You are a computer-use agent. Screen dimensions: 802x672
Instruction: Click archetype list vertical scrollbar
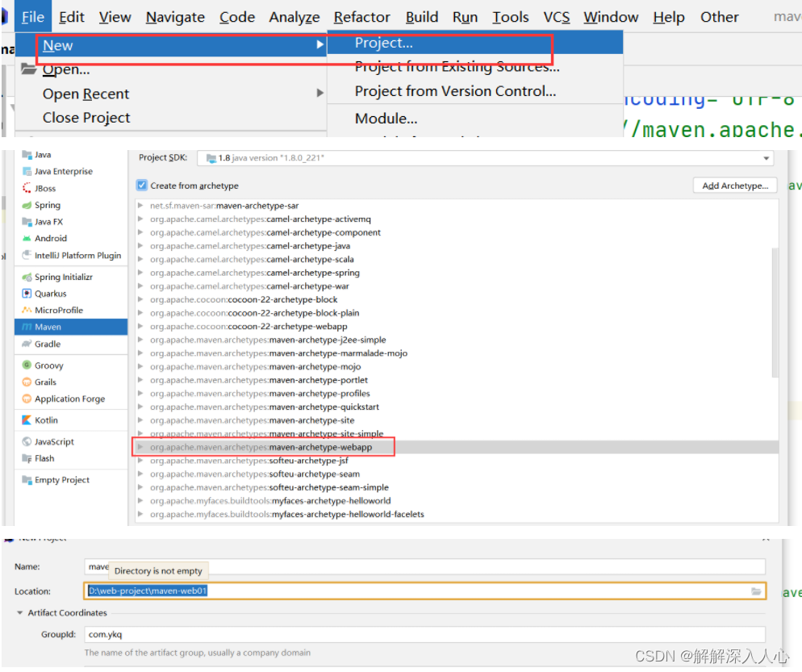pyautogui.click(x=775, y=312)
